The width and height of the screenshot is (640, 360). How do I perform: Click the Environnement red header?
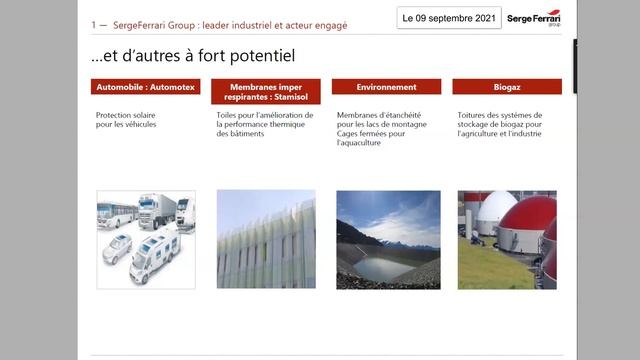(x=387, y=87)
